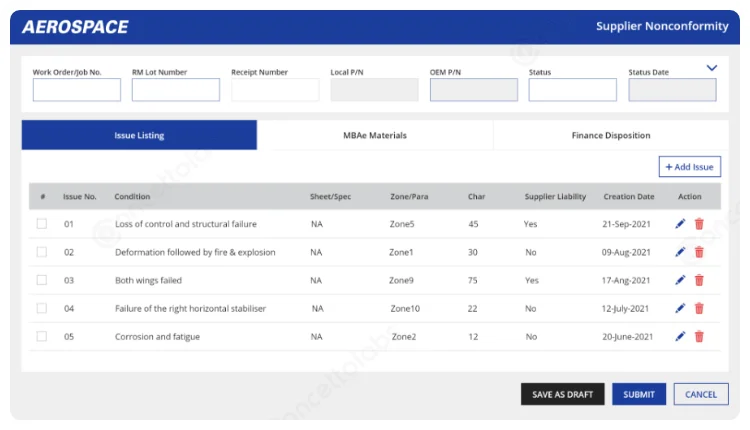Open the Finance Disposition tab
The height and width of the screenshot is (430, 750).
pyautogui.click(x=611, y=135)
